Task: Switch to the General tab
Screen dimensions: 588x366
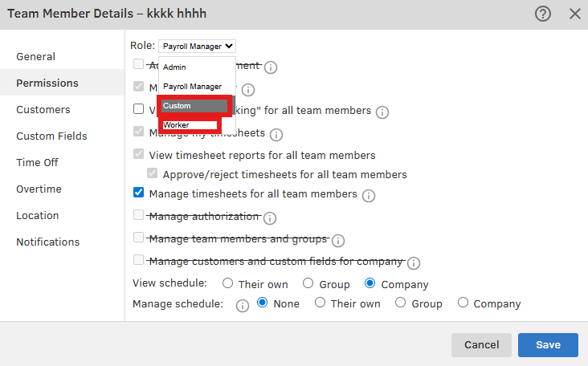Action: (36, 56)
